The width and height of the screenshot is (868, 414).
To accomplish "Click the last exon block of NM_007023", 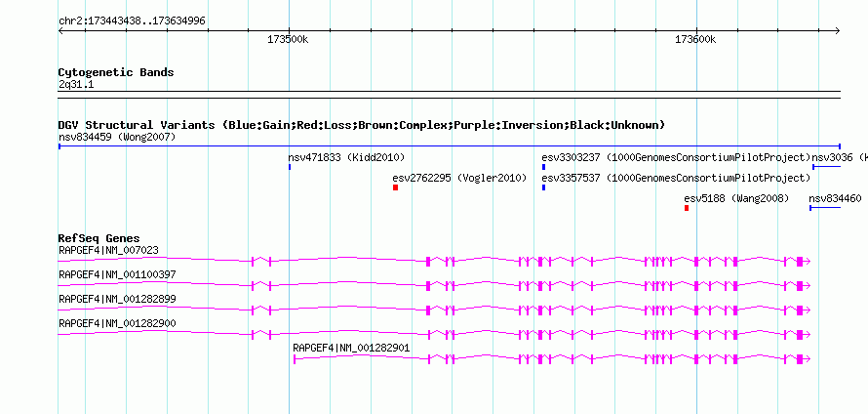I will point(800,262).
